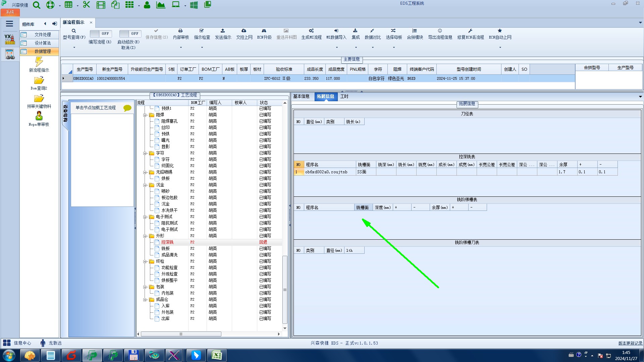Switch to the 工时 tab
The width and height of the screenshot is (644, 362).
click(x=344, y=97)
